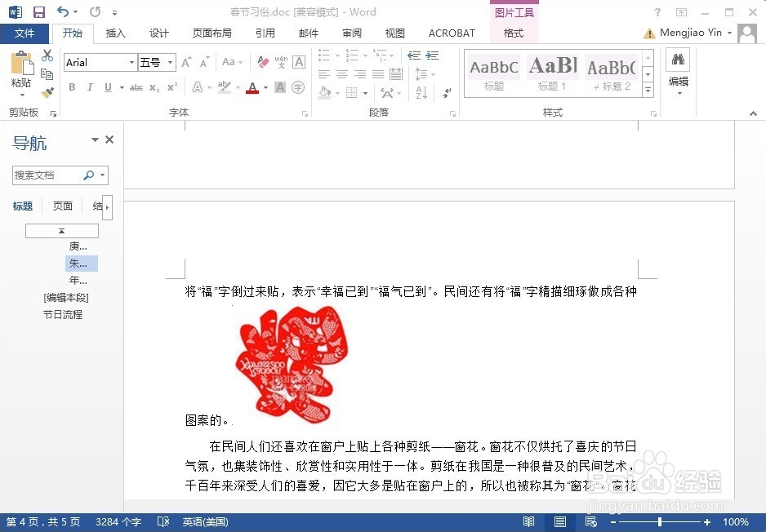This screenshot has width=766, height=532.
Task: Center the paragraph text
Action: tap(342, 74)
